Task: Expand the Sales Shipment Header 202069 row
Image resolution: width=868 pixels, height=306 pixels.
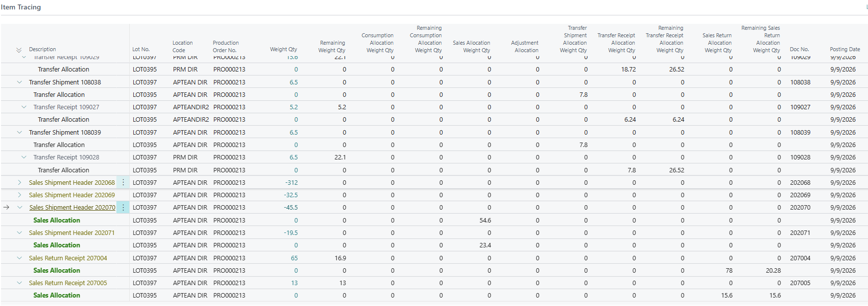Action: (19, 195)
